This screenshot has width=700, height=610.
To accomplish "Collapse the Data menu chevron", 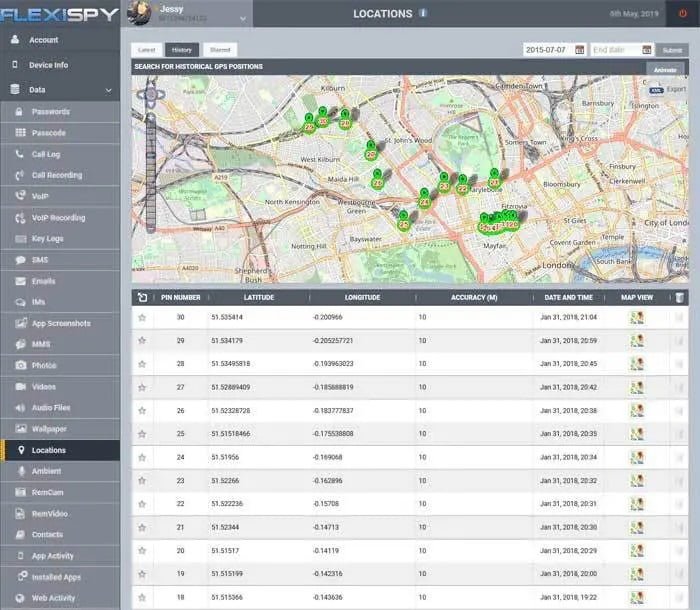I will coord(108,90).
